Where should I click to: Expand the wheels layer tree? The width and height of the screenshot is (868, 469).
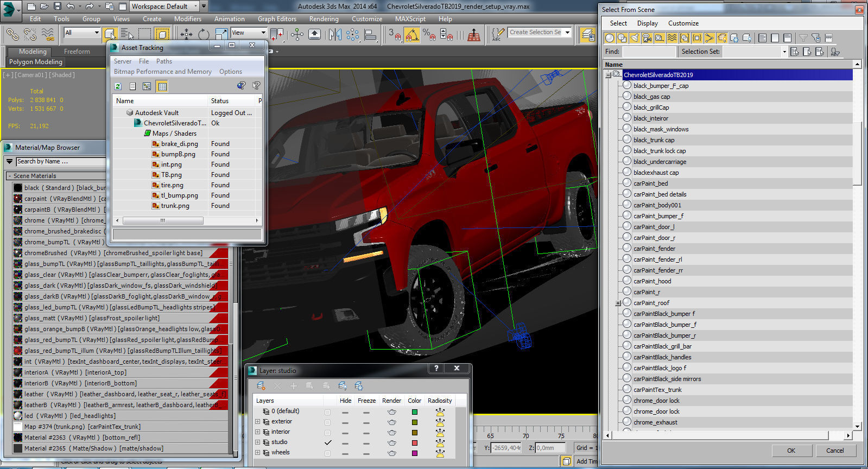pyautogui.click(x=257, y=453)
